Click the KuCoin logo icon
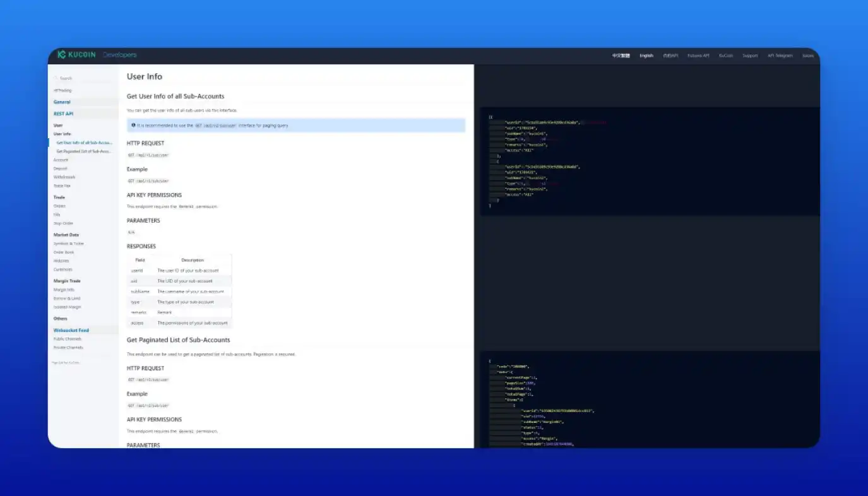This screenshot has width=868, height=496. coord(61,55)
